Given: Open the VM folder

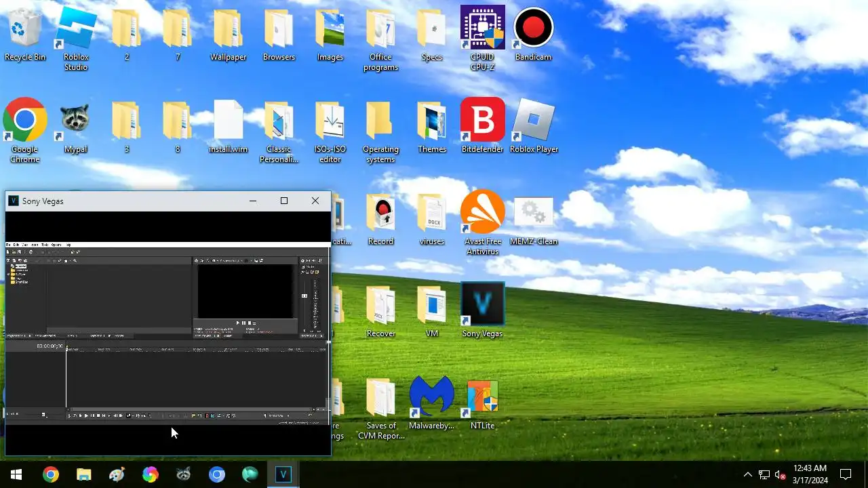Looking at the screenshot, I should pos(432,311).
